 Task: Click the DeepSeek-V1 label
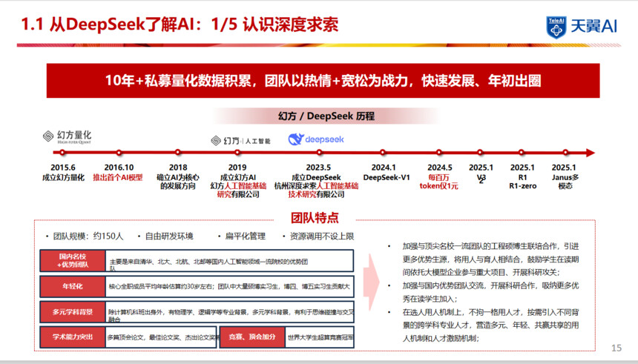click(387, 178)
